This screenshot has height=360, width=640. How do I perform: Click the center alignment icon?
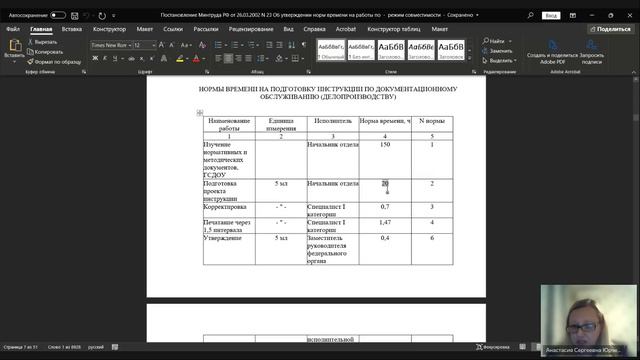tap(229, 59)
